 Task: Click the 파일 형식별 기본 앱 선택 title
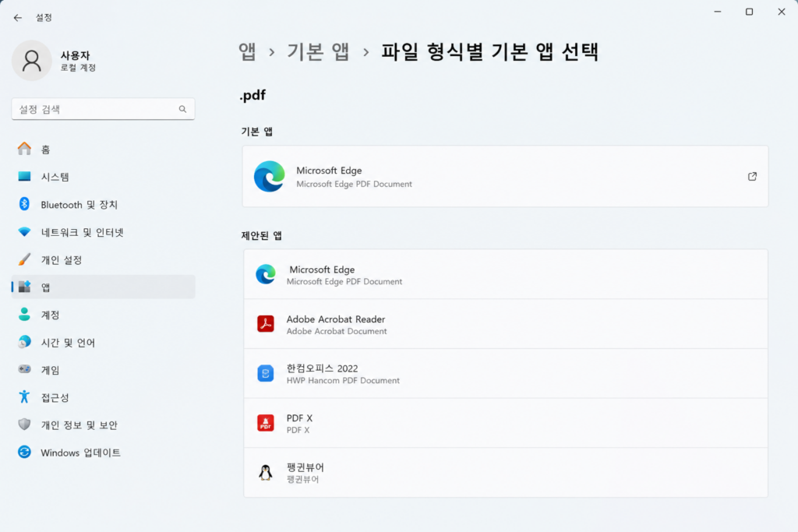(x=490, y=51)
